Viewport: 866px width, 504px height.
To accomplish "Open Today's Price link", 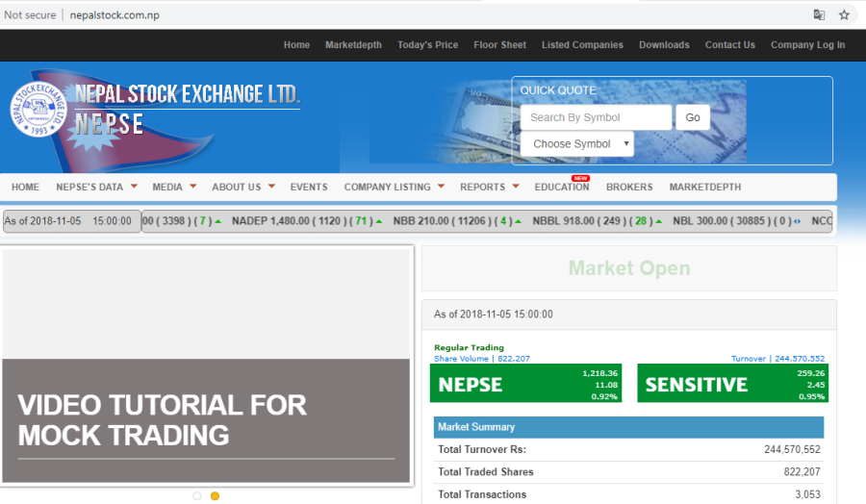I will click(428, 44).
